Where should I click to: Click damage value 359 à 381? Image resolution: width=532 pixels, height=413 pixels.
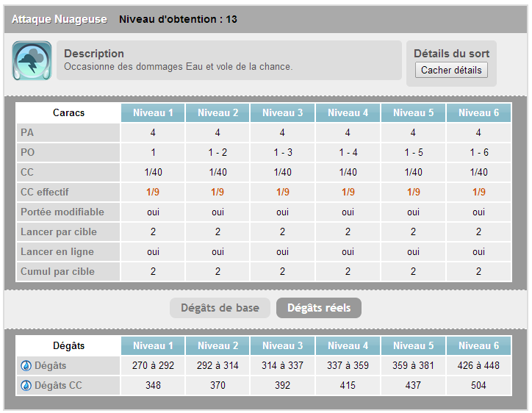(x=413, y=365)
